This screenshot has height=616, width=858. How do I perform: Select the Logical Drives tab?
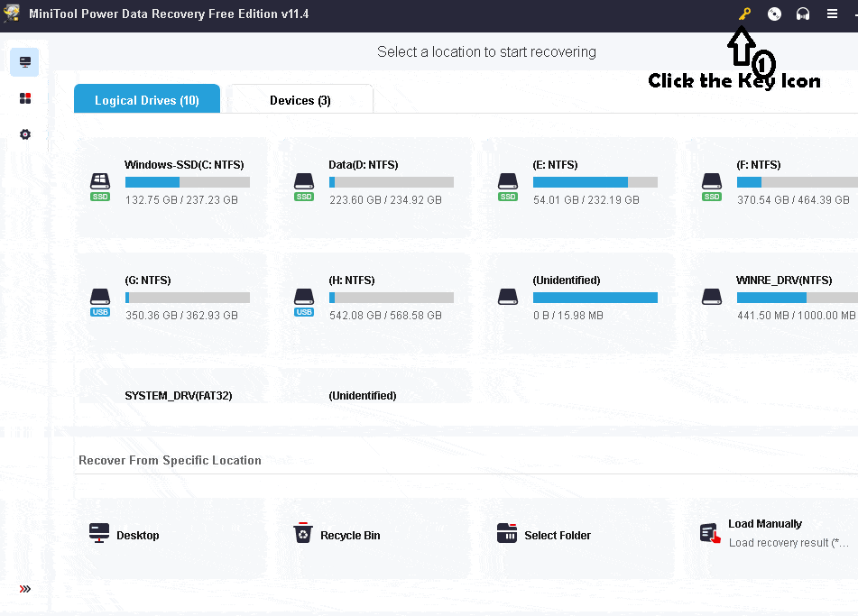click(146, 98)
